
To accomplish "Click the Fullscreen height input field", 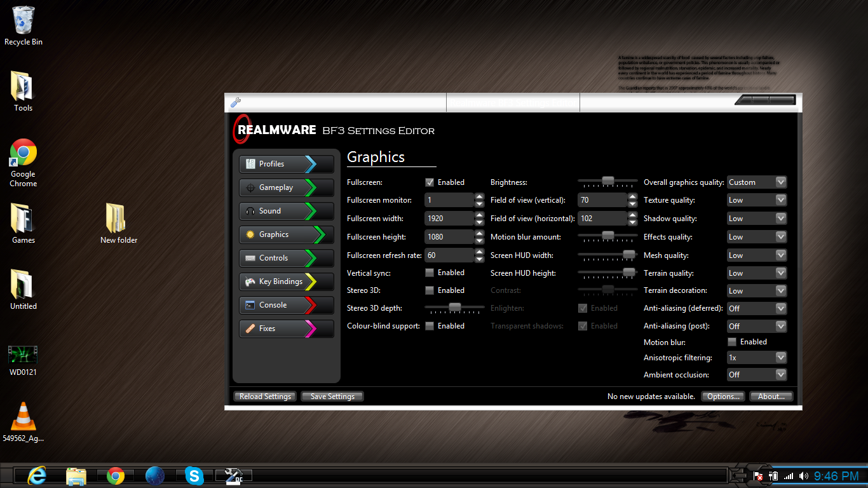I will [449, 237].
